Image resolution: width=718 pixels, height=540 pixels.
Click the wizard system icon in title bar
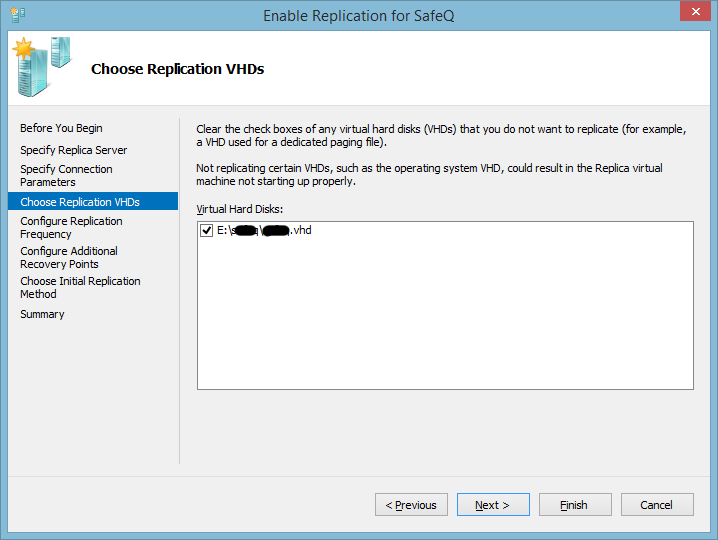click(17, 15)
